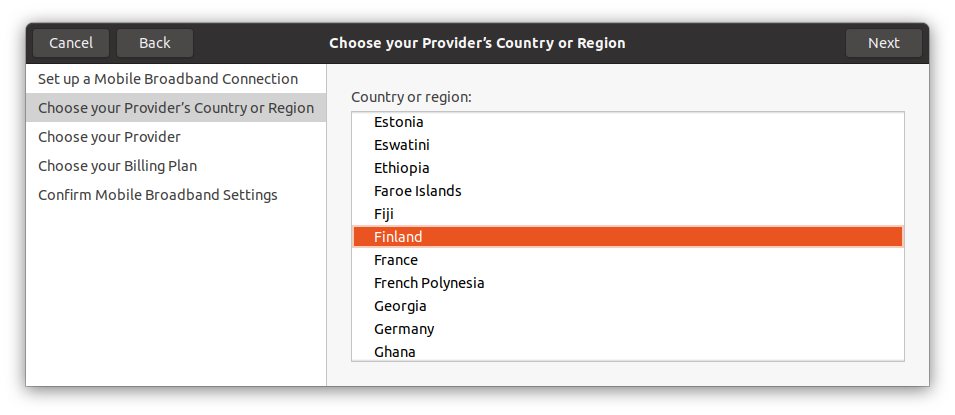The width and height of the screenshot is (955, 415).
Task: Choose Ghana from the region list
Action: point(395,352)
